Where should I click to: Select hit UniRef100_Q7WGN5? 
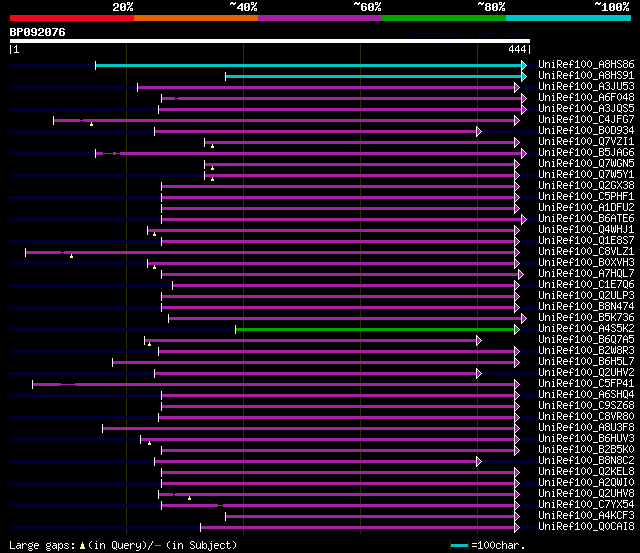tap(586, 164)
